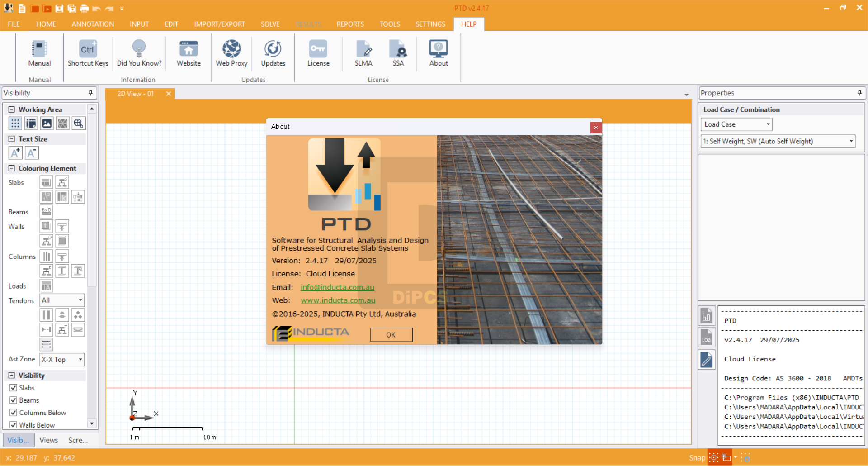Click the first Walls colouring icon
Viewport: 868px width, 466px height.
click(x=46, y=226)
